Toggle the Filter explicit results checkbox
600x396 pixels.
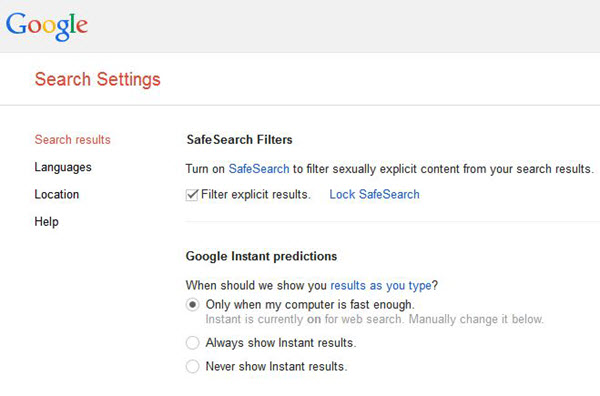192,195
